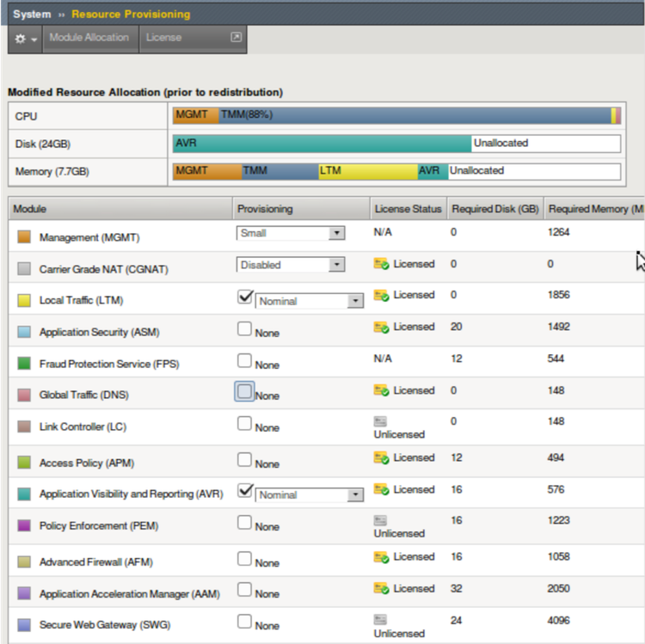Viewport: 645px width, 644px height.
Task: Click the License tab external link icon
Action: [236, 38]
